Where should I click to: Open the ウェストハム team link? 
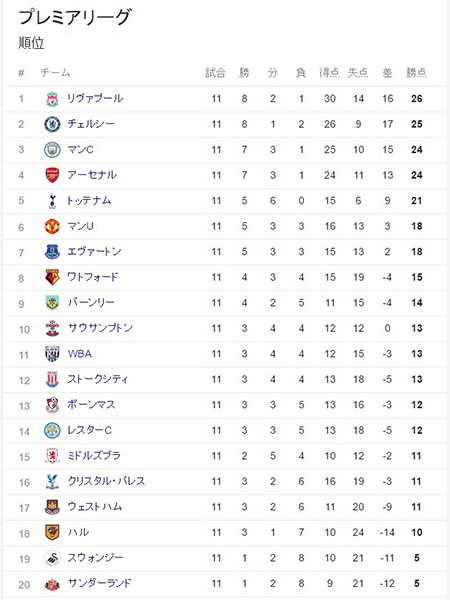click(x=95, y=507)
